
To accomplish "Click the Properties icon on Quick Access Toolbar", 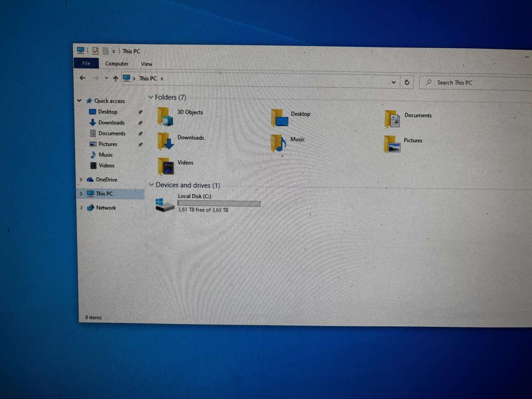I will point(95,50).
